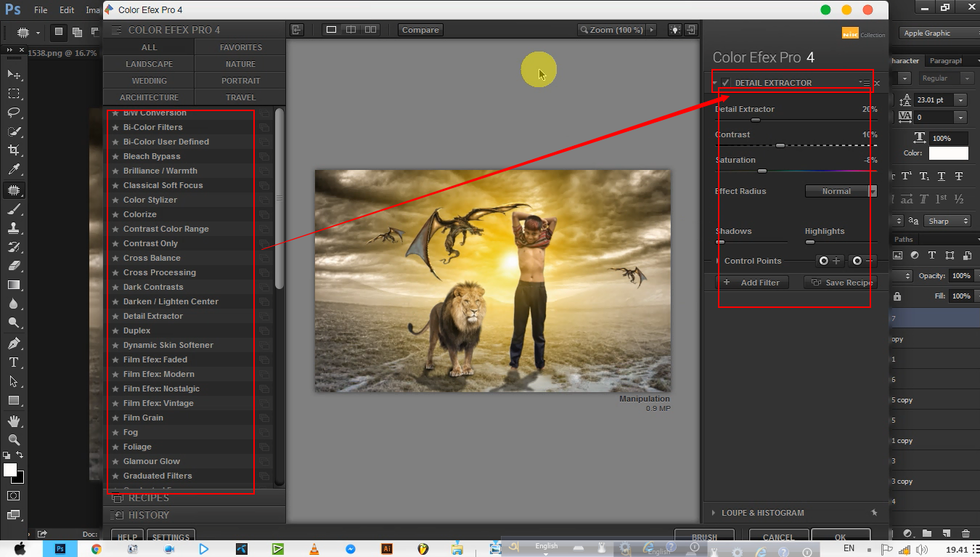Image resolution: width=980 pixels, height=557 pixels.
Task: Select the Gradient tool
Action: tap(14, 285)
